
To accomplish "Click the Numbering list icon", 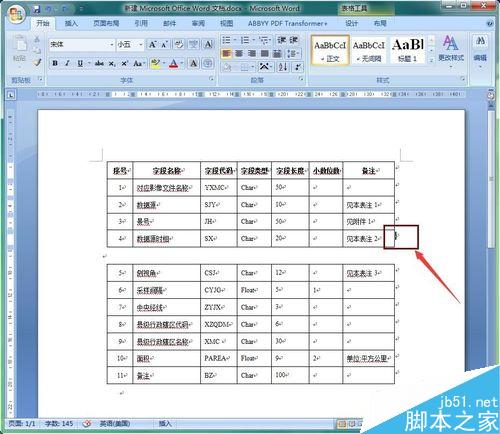I will [245, 40].
